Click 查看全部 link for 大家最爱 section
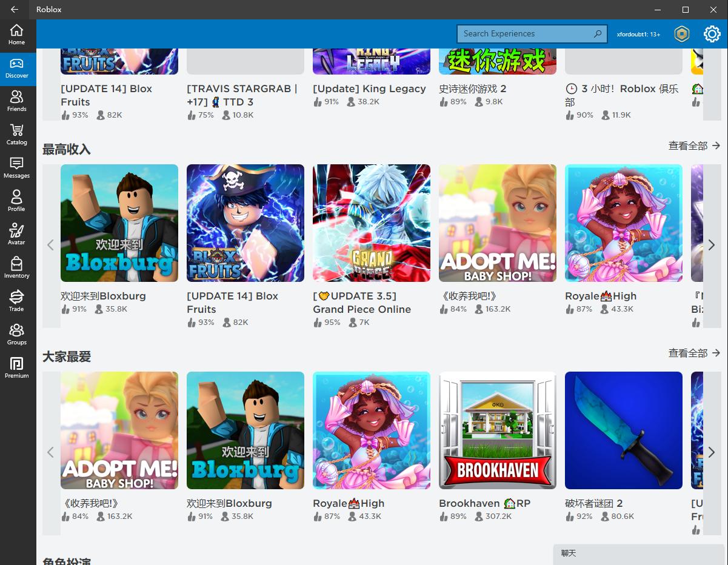 pos(694,353)
